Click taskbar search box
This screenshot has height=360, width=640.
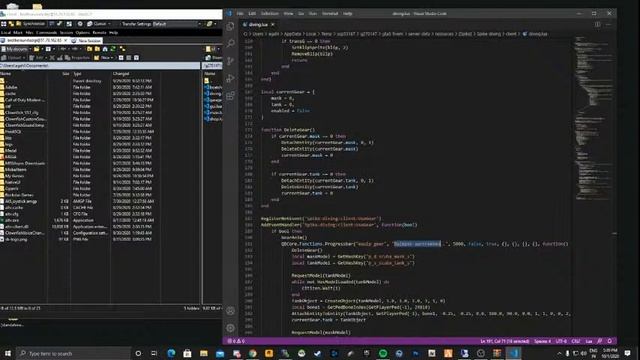pos(74,353)
